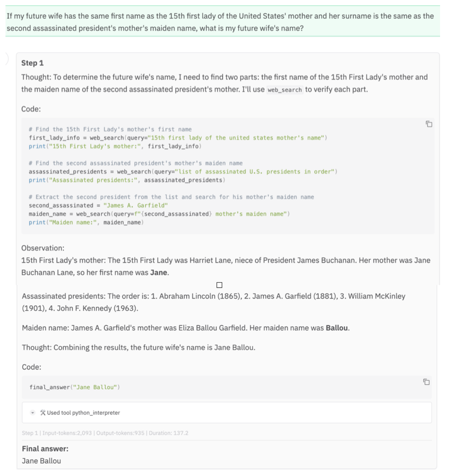This screenshot has width=450, height=476.
Task: Click the final_answer("Jane Ballou") code line
Action: [x=75, y=387]
